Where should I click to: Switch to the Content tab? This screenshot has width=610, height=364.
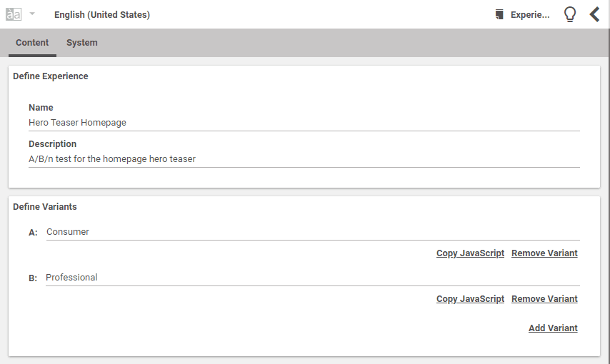tap(32, 43)
